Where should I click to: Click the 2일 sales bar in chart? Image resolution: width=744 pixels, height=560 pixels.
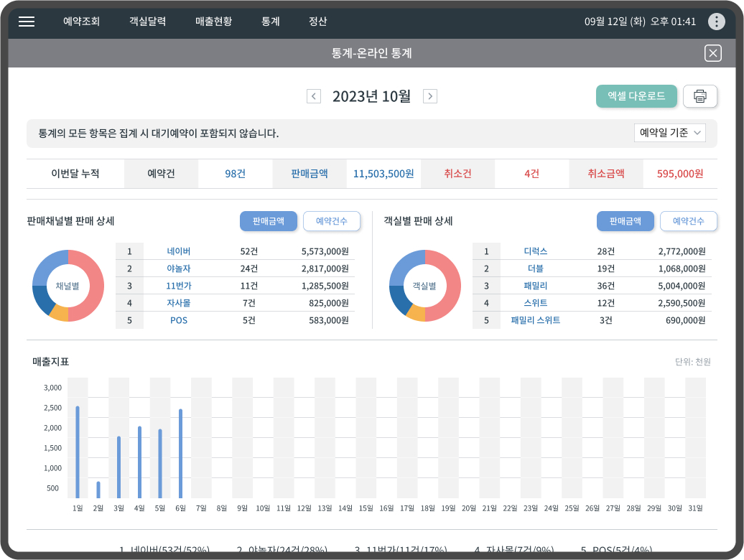point(98,490)
